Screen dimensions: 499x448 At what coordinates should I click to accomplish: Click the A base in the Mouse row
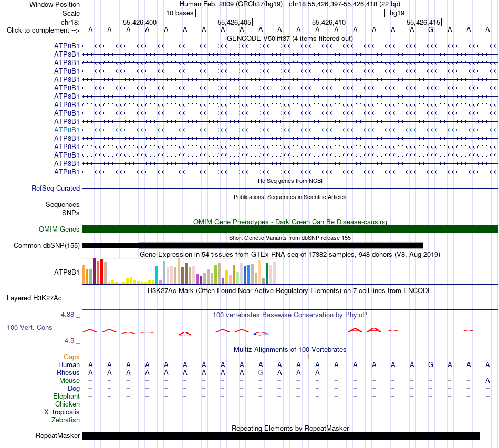[487, 381]
